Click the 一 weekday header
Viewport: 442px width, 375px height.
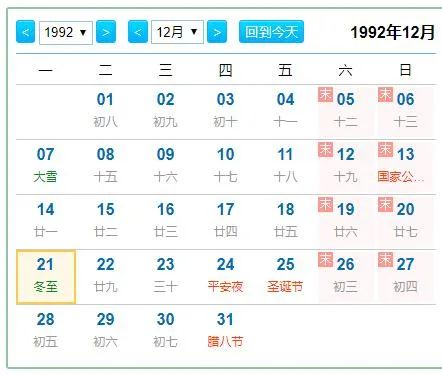(x=46, y=70)
